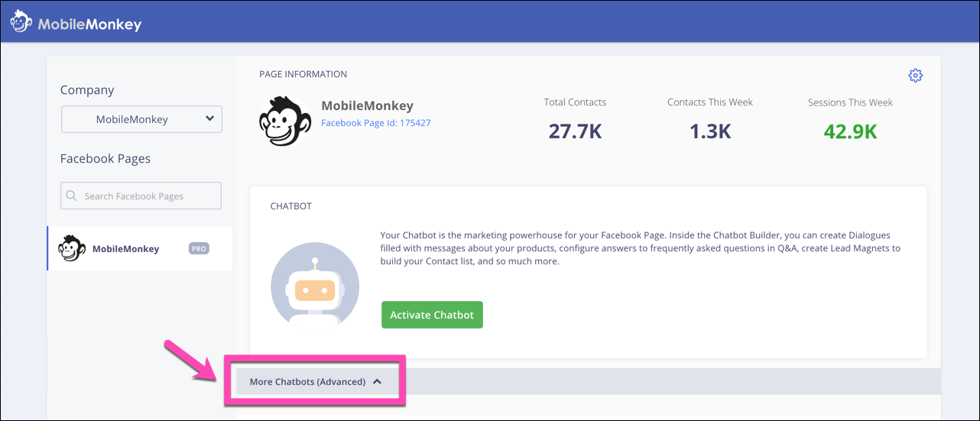Click the PRO badge next to MobileMonkey
This screenshot has height=421, width=980.
tap(199, 248)
